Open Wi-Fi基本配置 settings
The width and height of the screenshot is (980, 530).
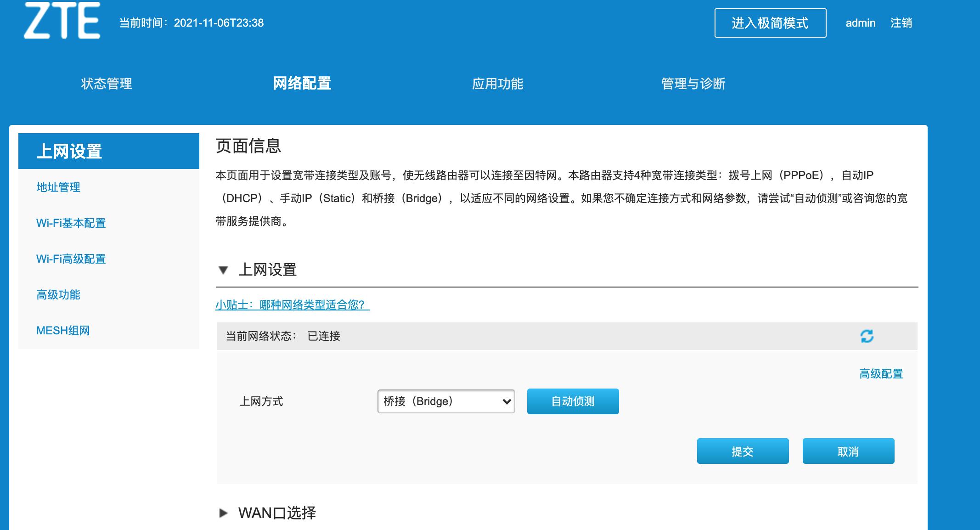71,223
